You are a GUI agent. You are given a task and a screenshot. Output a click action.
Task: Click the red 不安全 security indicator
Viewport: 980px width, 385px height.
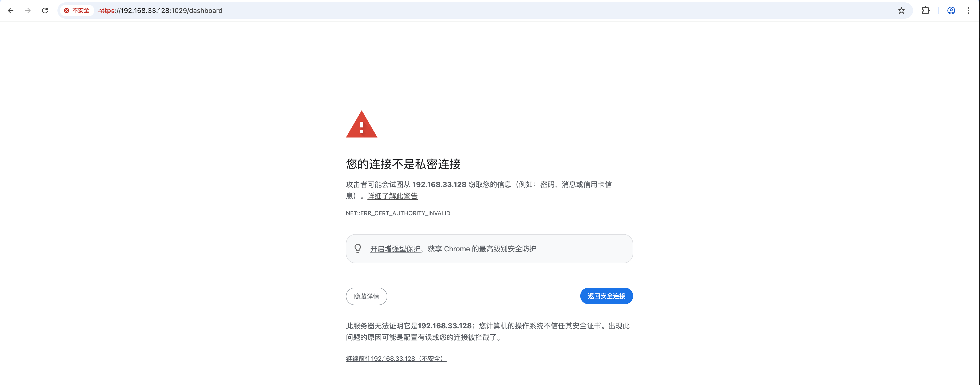[77, 11]
